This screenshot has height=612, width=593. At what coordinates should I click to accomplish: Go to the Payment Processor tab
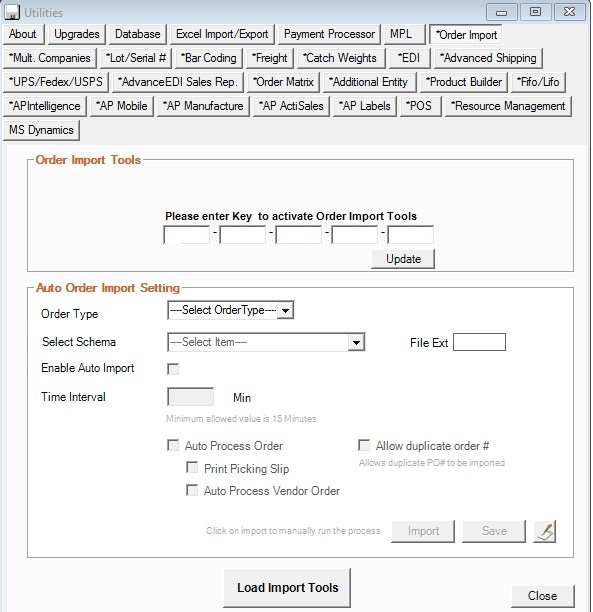tap(329, 34)
